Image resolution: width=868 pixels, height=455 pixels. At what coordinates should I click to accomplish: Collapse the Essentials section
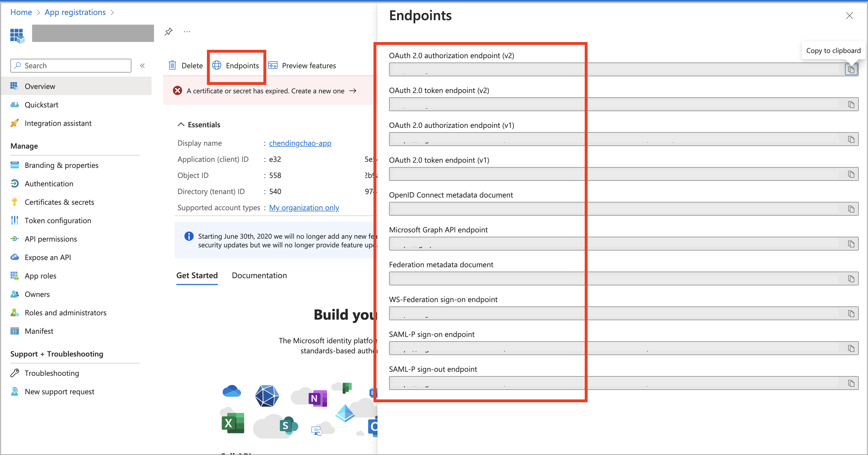[181, 124]
